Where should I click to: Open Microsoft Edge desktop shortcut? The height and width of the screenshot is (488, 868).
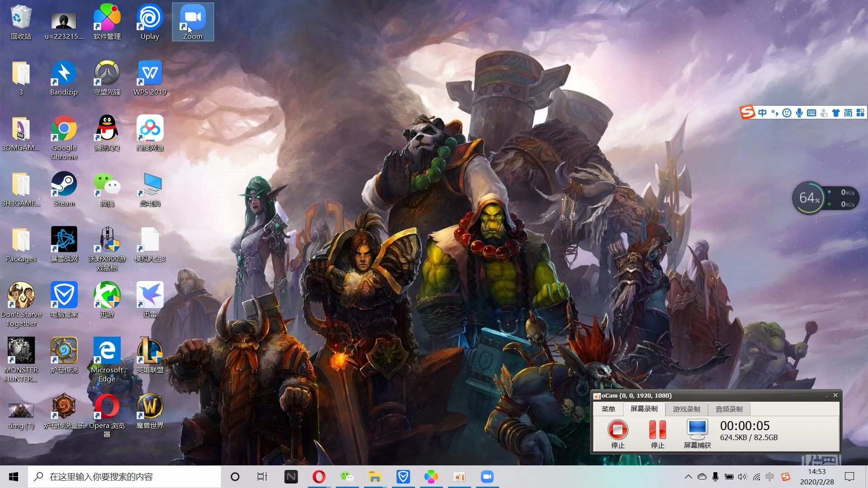pos(107,360)
